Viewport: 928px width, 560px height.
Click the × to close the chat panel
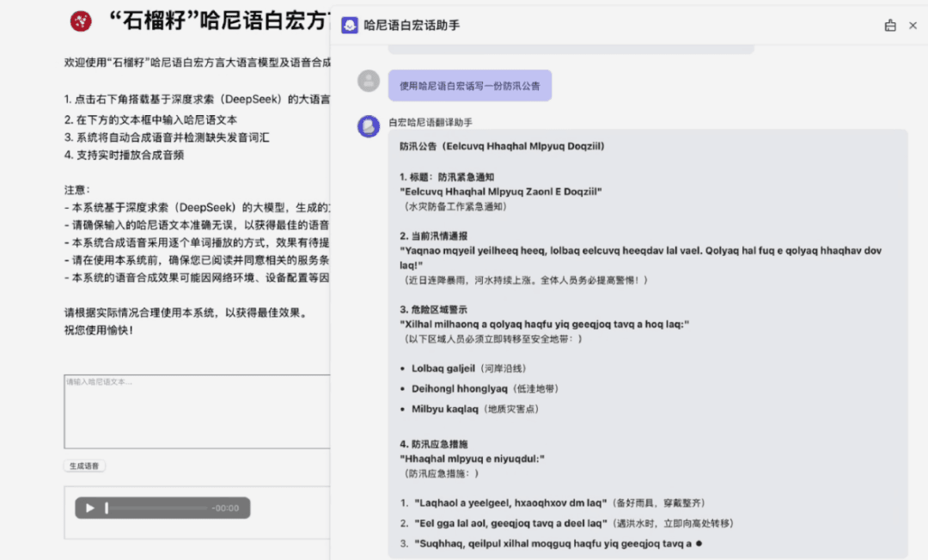[x=913, y=25]
